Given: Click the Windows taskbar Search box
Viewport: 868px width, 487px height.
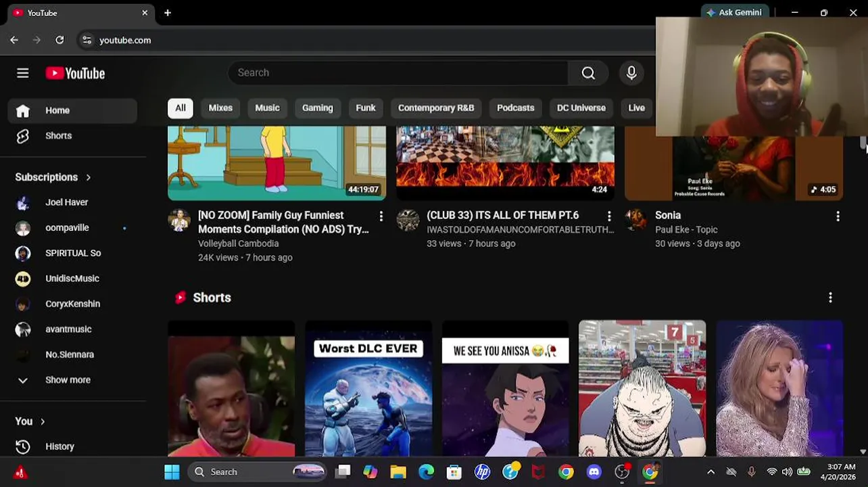Looking at the screenshot, I should [257, 472].
